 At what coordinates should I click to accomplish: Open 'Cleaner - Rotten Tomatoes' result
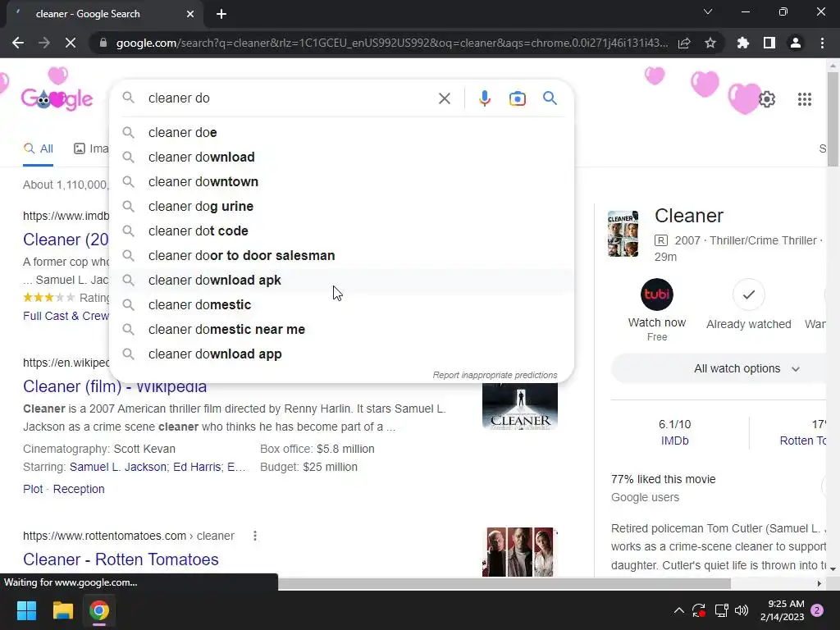pos(121,559)
